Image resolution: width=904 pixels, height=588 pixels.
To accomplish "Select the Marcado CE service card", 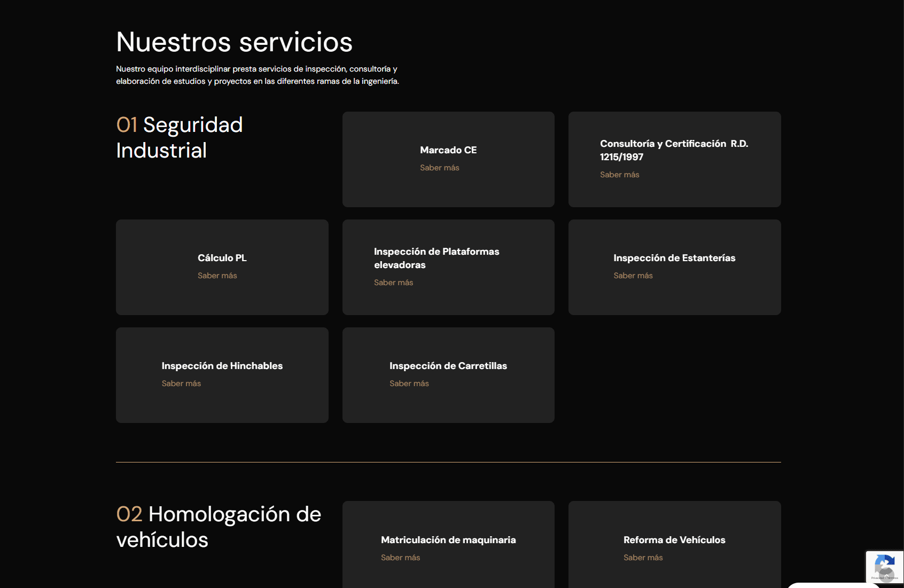I will (448, 159).
